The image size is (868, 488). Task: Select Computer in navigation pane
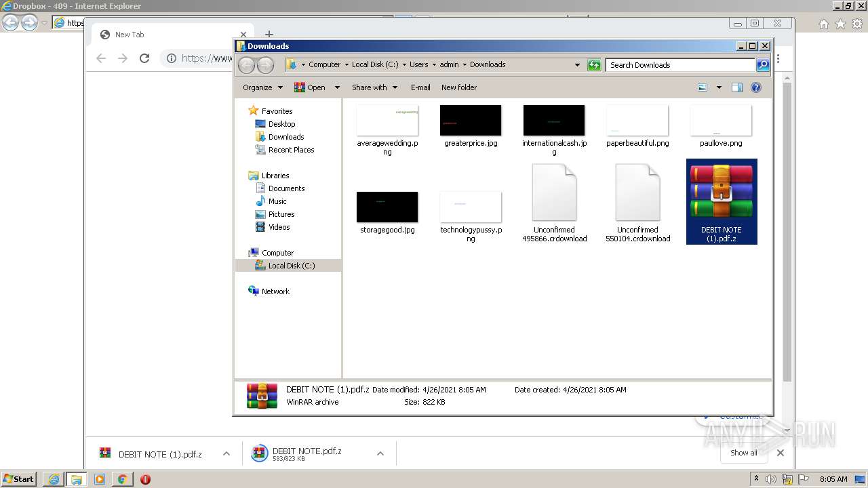(277, 253)
